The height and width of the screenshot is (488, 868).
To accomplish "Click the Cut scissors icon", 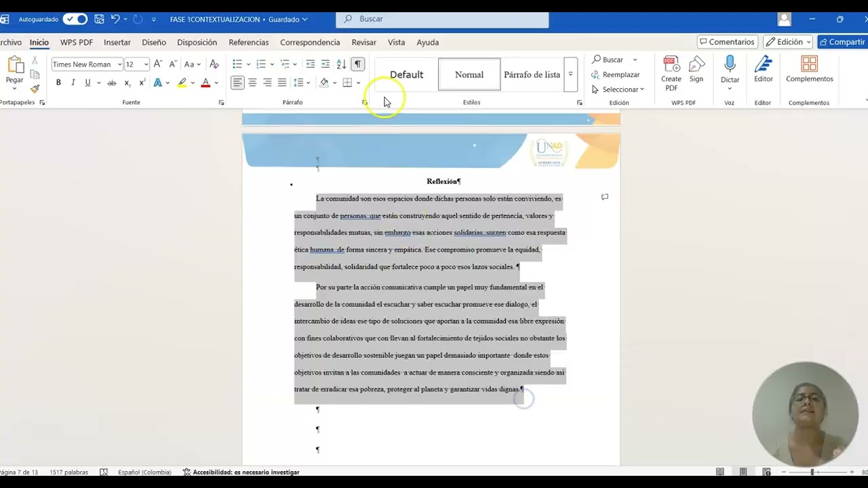I will pos(35,61).
